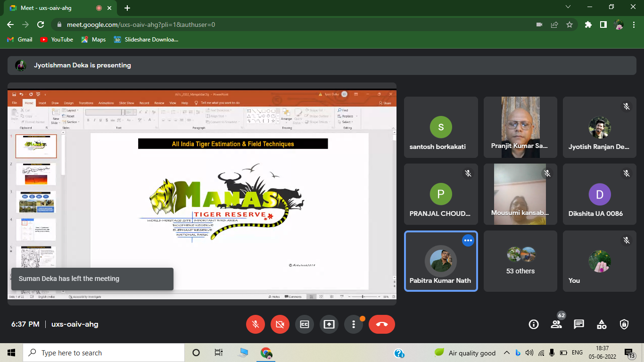Open notification center with 13 badge
Viewport: 644px width, 362px height.
(629, 353)
